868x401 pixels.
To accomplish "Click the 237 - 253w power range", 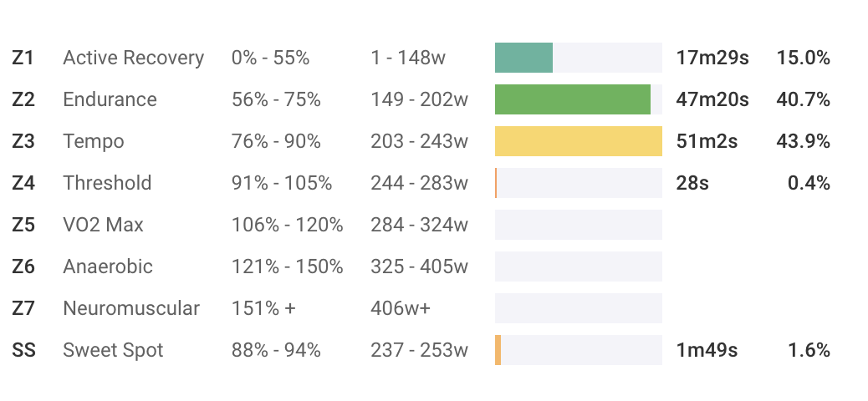I will [x=419, y=350].
